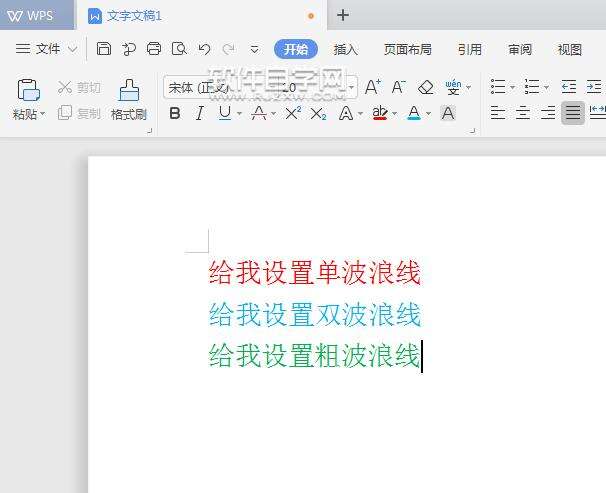Open clipboard dialog launcher corner icon
Viewport: 606px width, 493px height.
click(150, 131)
